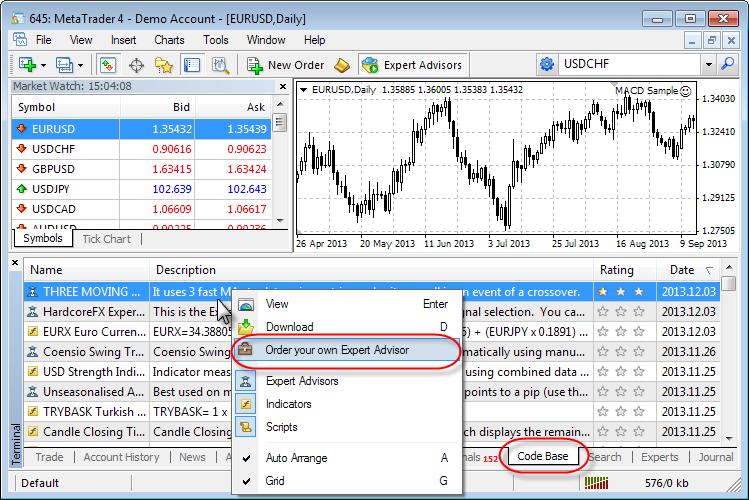The height and width of the screenshot is (500, 749).
Task: Expand the EURUSD,Daily chart triangle menu
Action: point(303,89)
